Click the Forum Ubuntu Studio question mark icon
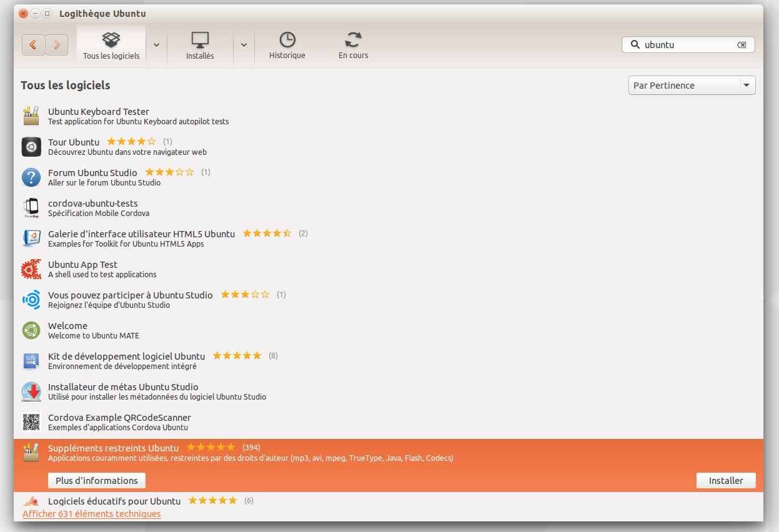The width and height of the screenshot is (779, 532). point(31,177)
